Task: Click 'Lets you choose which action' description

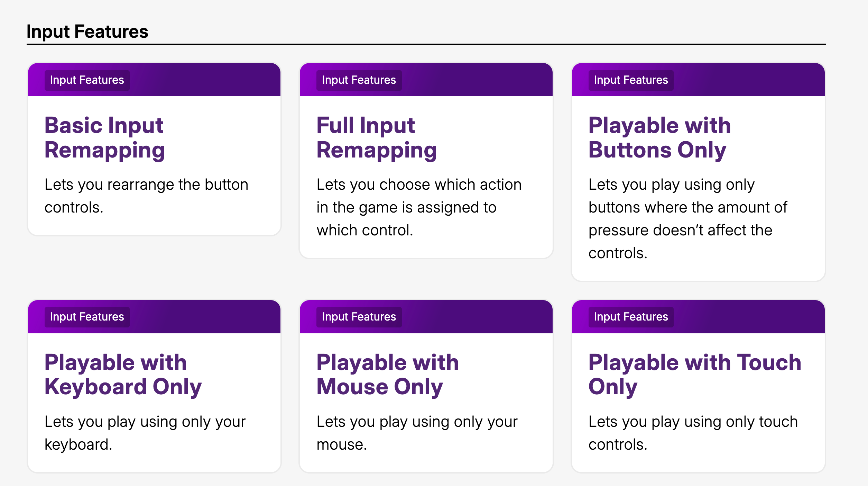Action: pyautogui.click(x=418, y=207)
